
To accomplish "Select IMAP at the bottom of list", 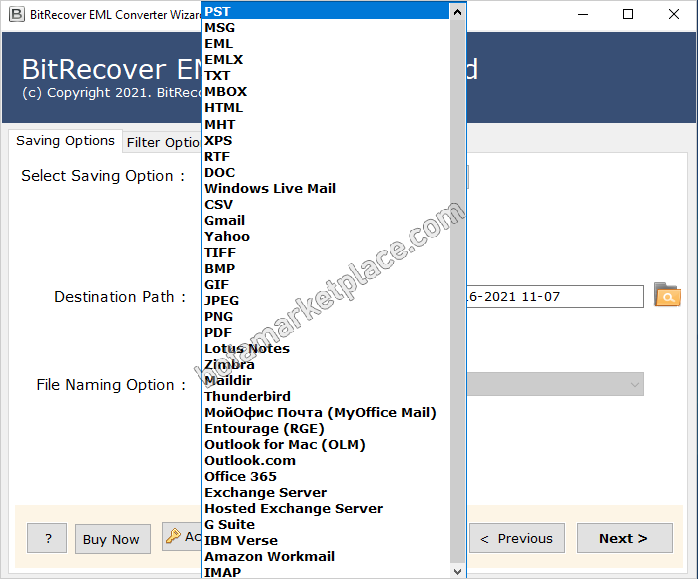I will 222,572.
